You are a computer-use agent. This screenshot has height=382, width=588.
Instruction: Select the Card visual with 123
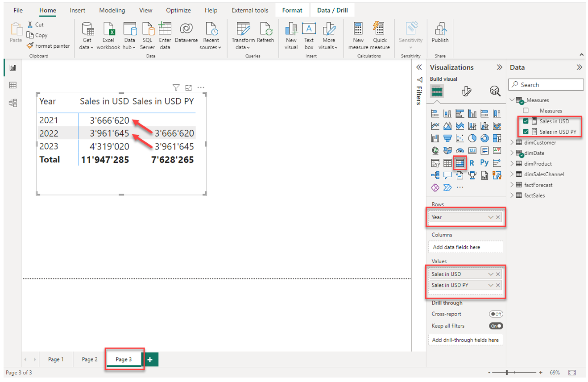pos(472,151)
